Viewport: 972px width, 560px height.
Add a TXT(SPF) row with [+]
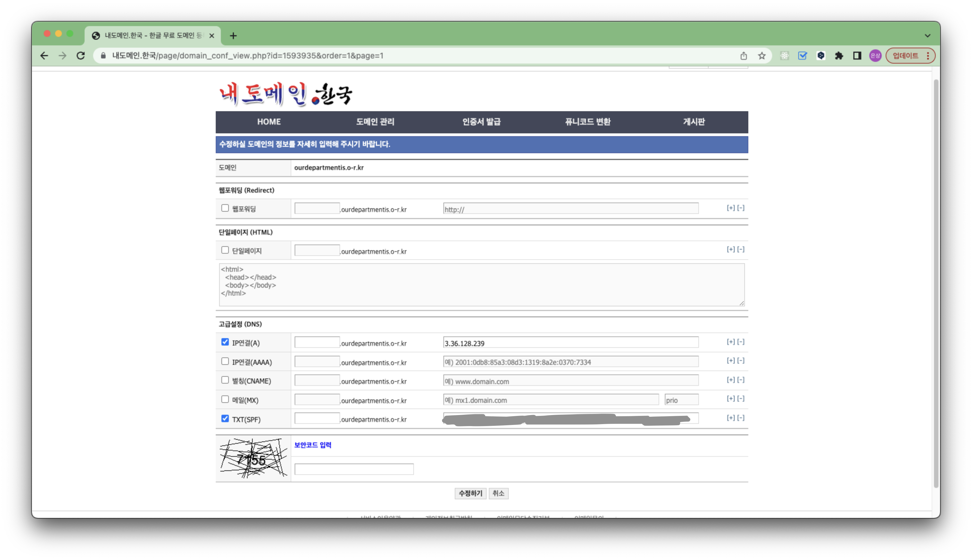pyautogui.click(x=730, y=418)
